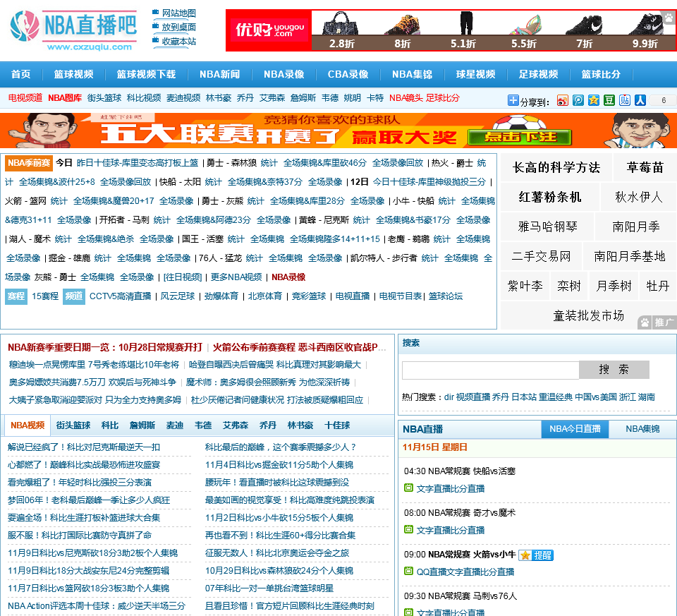Open 科比视频 sub-nav link
The height and width of the screenshot is (616, 677).
(x=144, y=98)
